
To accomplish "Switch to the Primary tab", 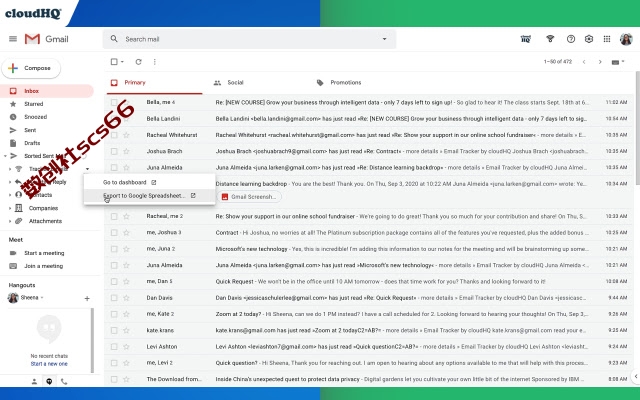I will coord(154,82).
